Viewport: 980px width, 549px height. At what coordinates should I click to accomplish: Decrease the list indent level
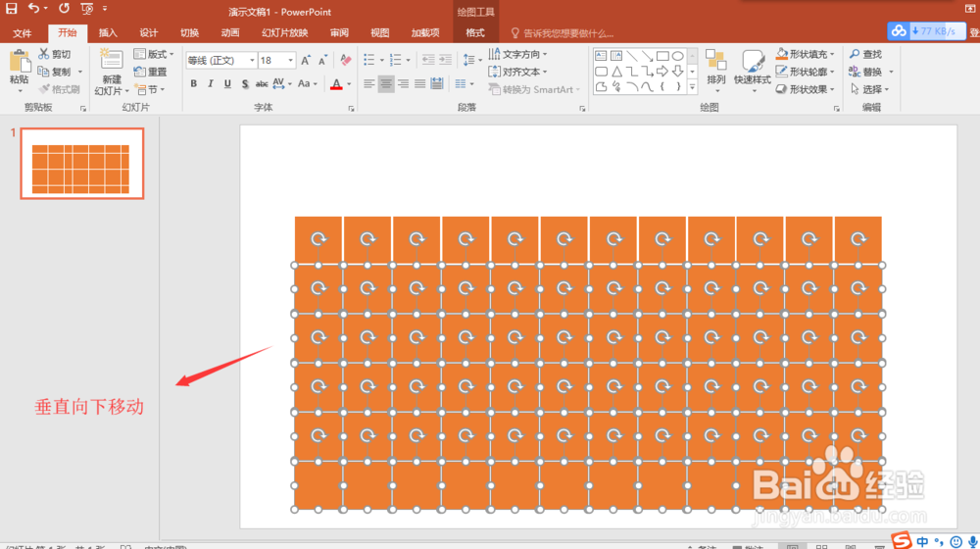point(428,60)
